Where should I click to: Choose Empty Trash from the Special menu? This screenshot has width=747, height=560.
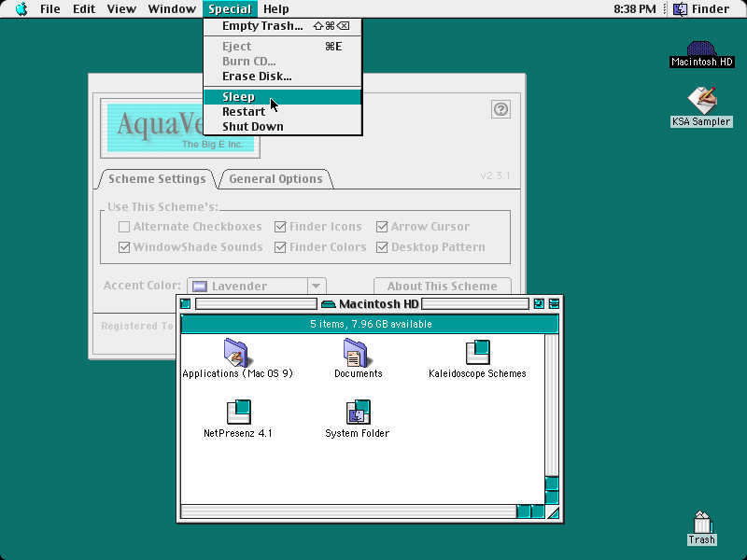point(283,26)
